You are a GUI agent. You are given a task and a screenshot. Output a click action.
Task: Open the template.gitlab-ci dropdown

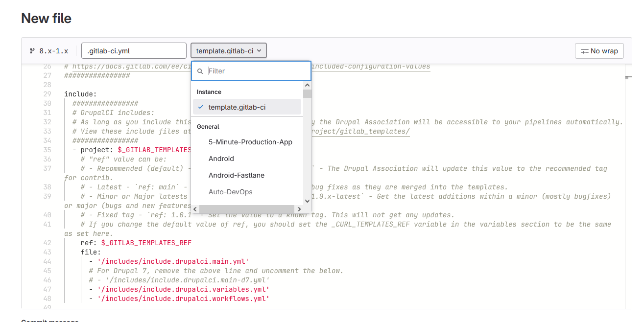coord(228,50)
